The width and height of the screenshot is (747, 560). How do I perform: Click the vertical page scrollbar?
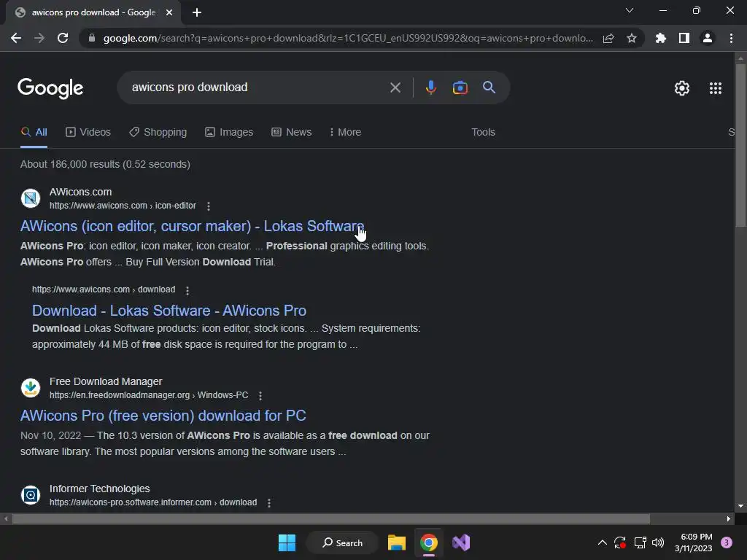point(740,146)
